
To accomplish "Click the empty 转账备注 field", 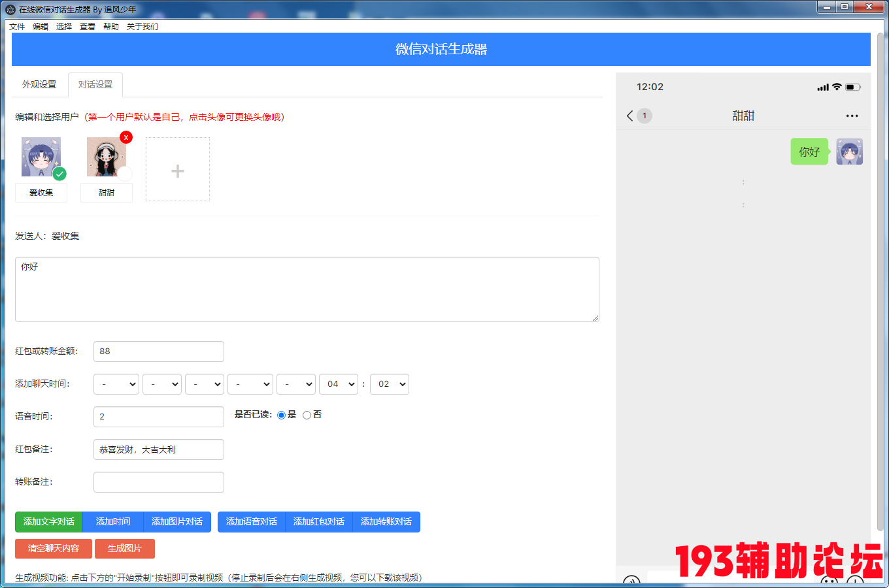I will point(159,482).
